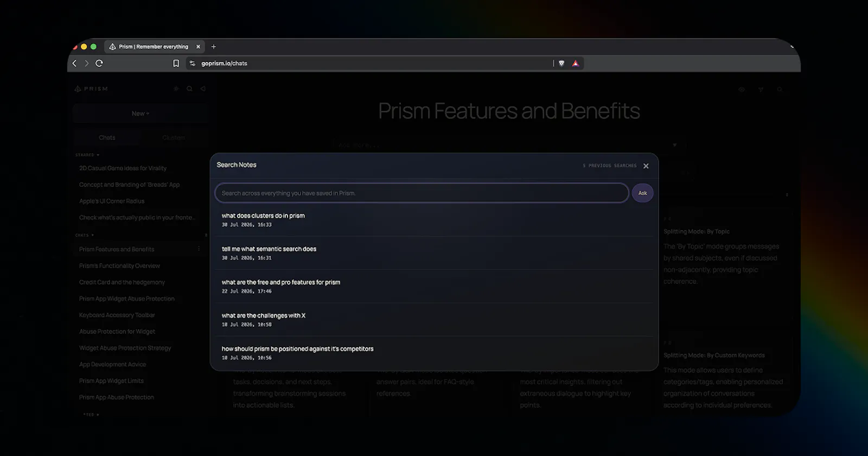
Task: Select the 'Prism | Remember everything' tab
Action: click(x=154, y=47)
